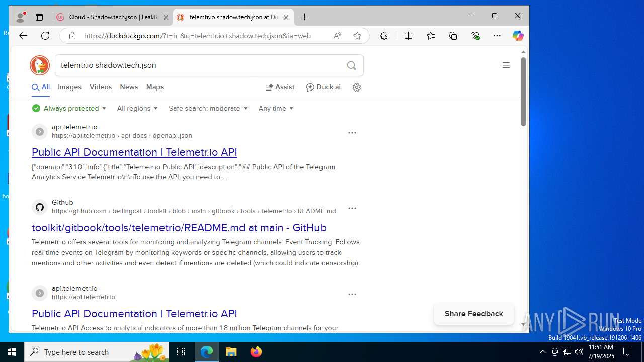
Task: Select the All search tab
Action: point(41,87)
